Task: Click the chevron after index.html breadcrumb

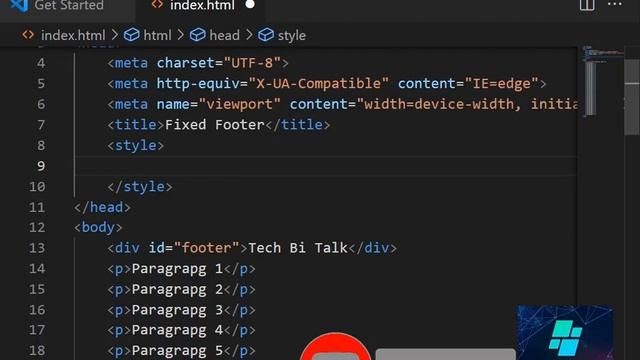Action: [x=115, y=35]
